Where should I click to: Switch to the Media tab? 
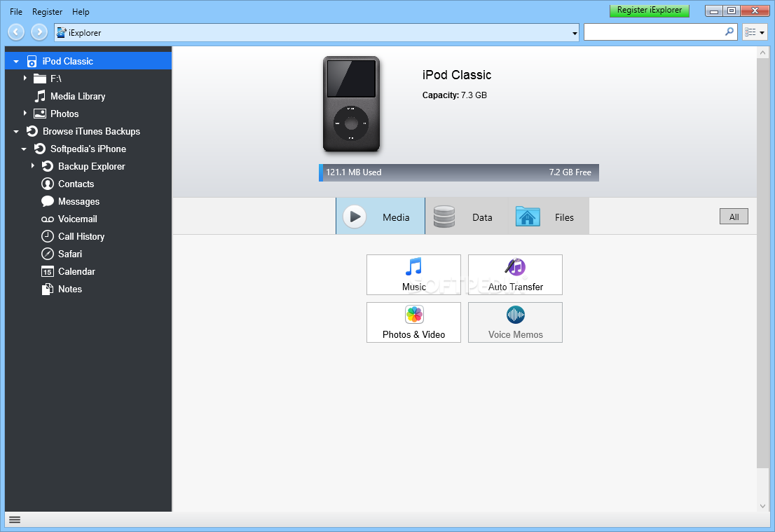pos(380,216)
